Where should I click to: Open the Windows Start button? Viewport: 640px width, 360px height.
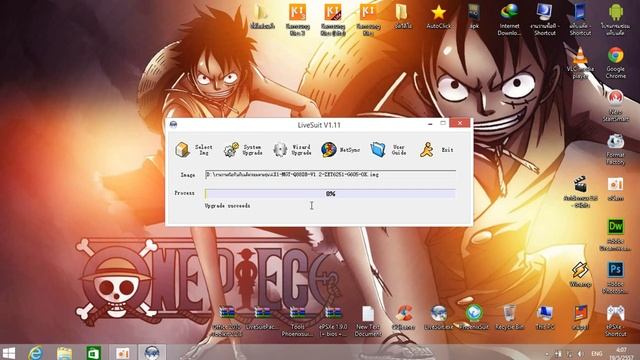pos(8,353)
